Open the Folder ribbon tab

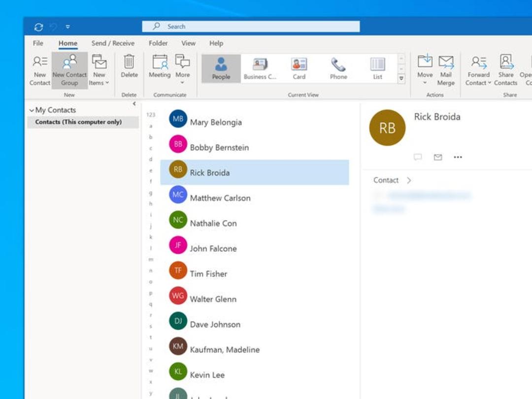[158, 43]
